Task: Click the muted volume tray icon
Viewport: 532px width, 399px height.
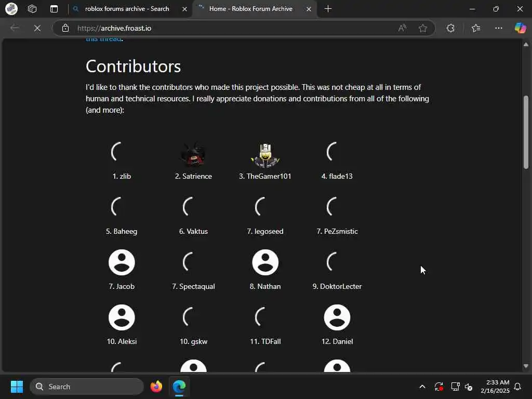Action: [x=469, y=387]
